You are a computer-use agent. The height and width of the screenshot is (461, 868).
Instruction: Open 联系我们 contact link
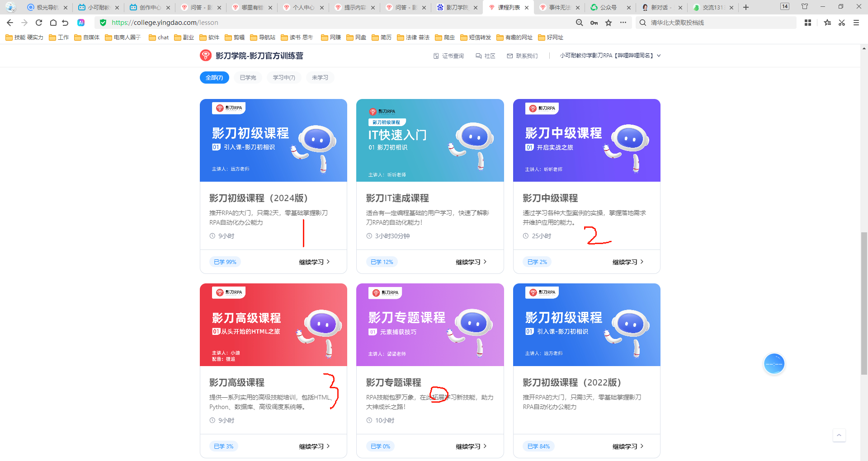523,56
